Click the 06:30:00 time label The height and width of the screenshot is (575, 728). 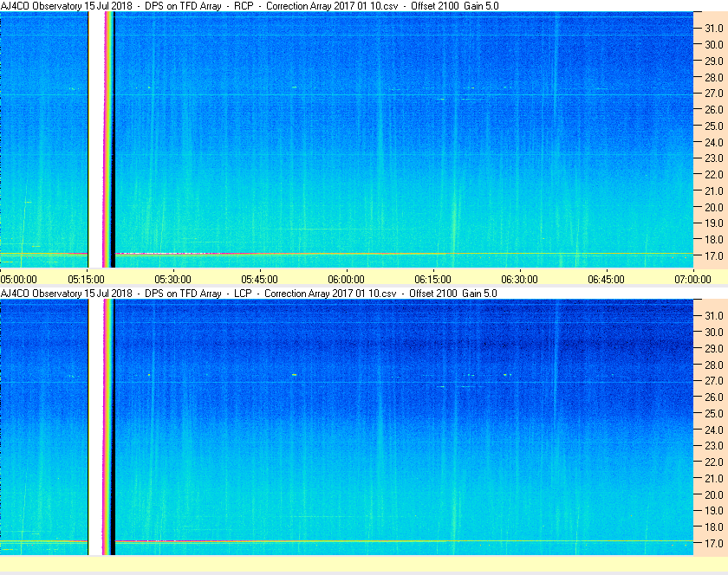coord(519,280)
